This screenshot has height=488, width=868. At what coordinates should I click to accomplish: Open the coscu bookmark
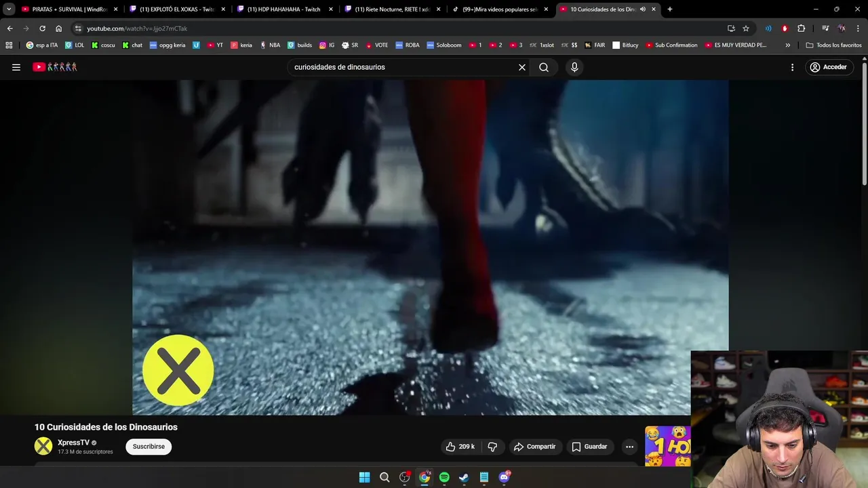click(104, 45)
